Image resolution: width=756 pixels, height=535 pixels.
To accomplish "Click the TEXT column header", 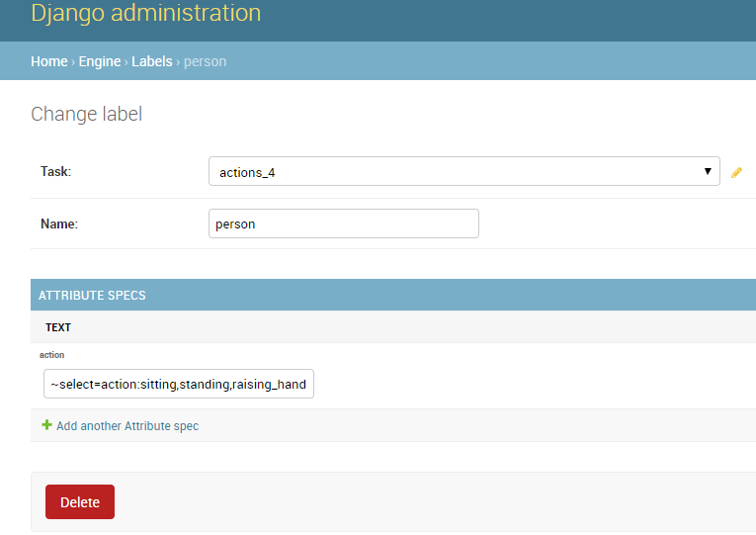I will [x=58, y=327].
